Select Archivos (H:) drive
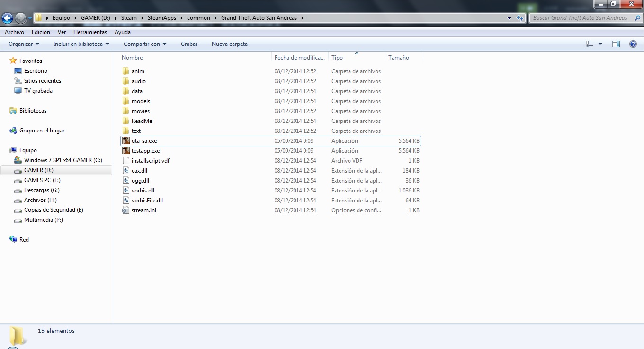The height and width of the screenshot is (349, 644). pos(40,200)
